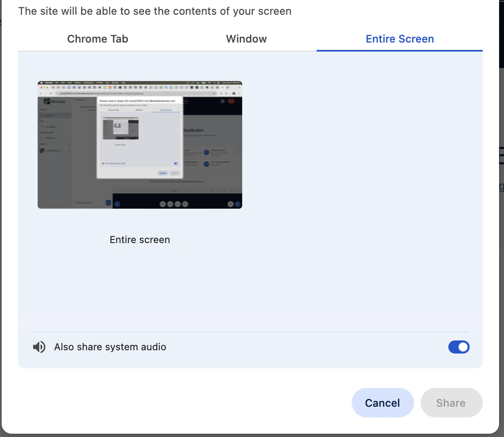Choose the Entire screen preview thumbnail
Screen dimensions: 504x437
coord(140,145)
